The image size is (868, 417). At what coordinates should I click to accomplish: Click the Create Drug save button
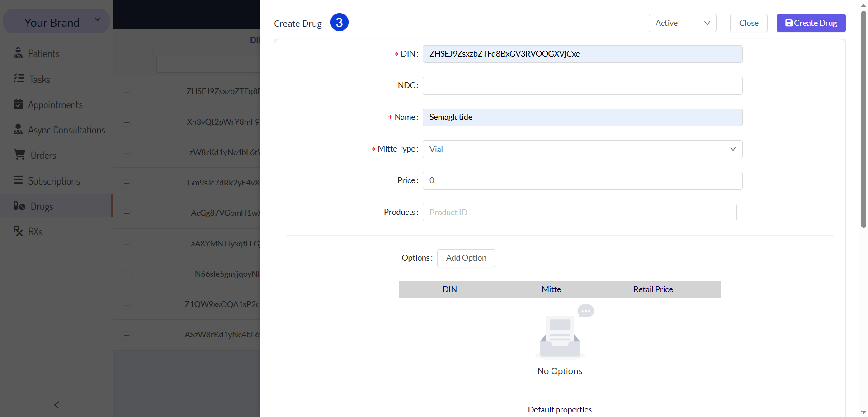[x=811, y=23]
